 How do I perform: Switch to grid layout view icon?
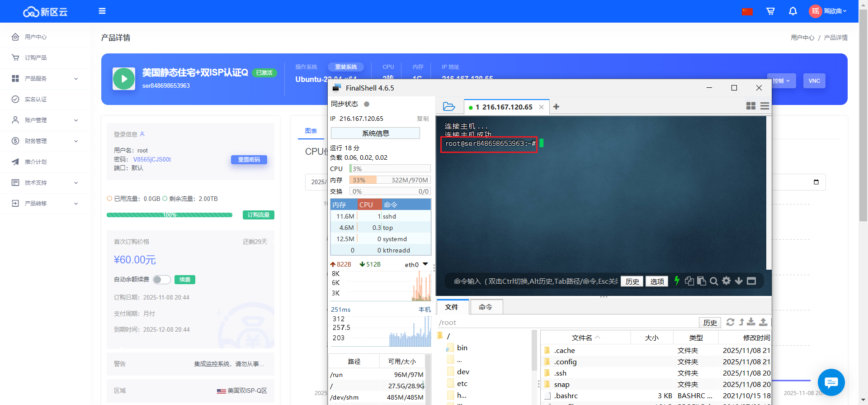(x=751, y=106)
